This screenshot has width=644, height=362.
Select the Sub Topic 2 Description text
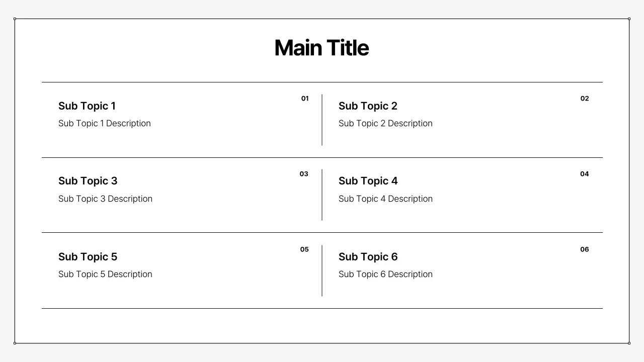(x=385, y=124)
